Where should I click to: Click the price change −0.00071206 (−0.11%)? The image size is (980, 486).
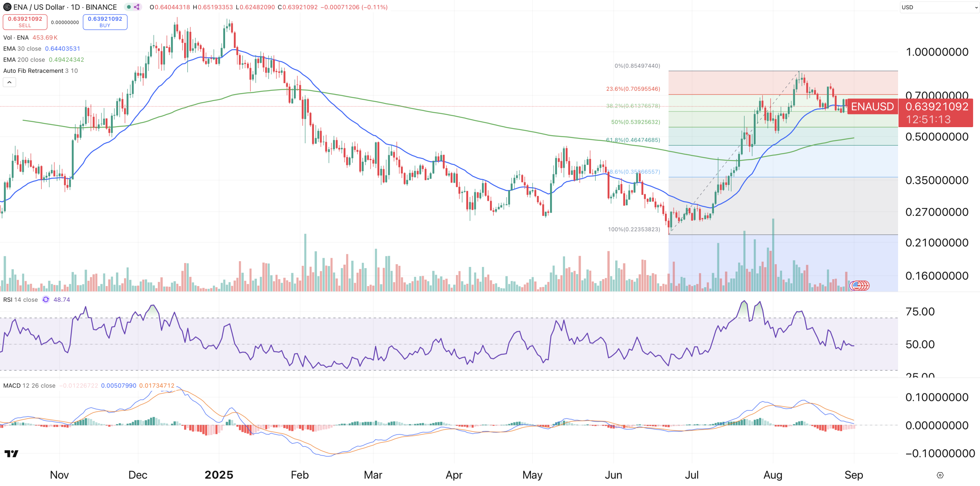pos(354,7)
